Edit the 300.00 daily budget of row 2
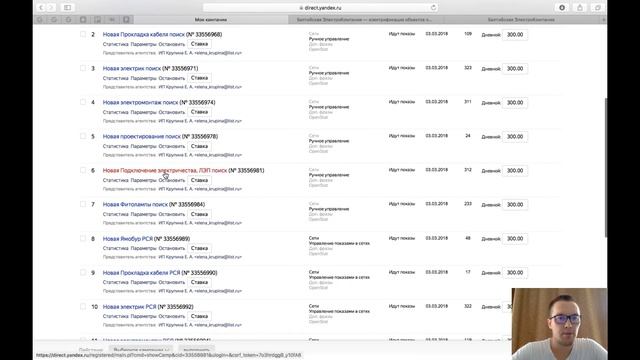Viewport: 640px width, 360px height. point(515,35)
